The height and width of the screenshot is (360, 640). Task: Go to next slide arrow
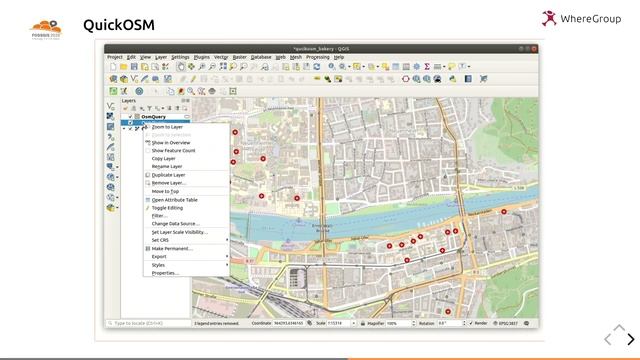631,339
